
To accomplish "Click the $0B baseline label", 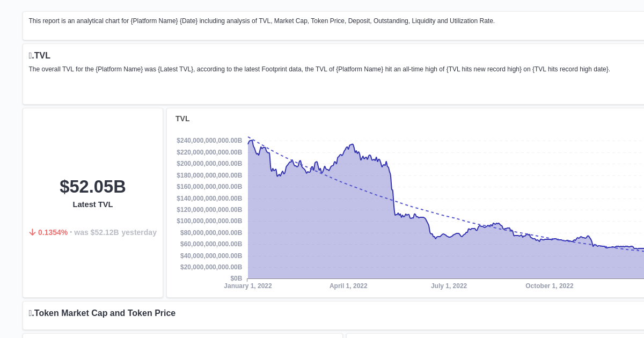I will pyautogui.click(x=235, y=278).
